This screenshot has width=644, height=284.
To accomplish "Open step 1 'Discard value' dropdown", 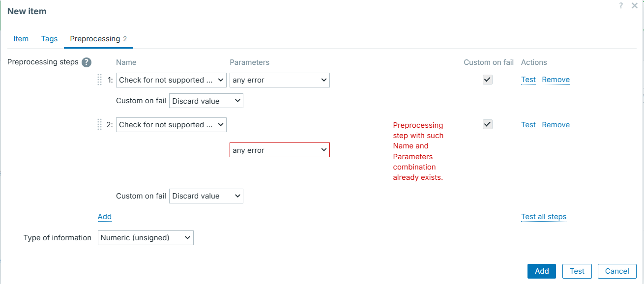I will click(x=206, y=101).
